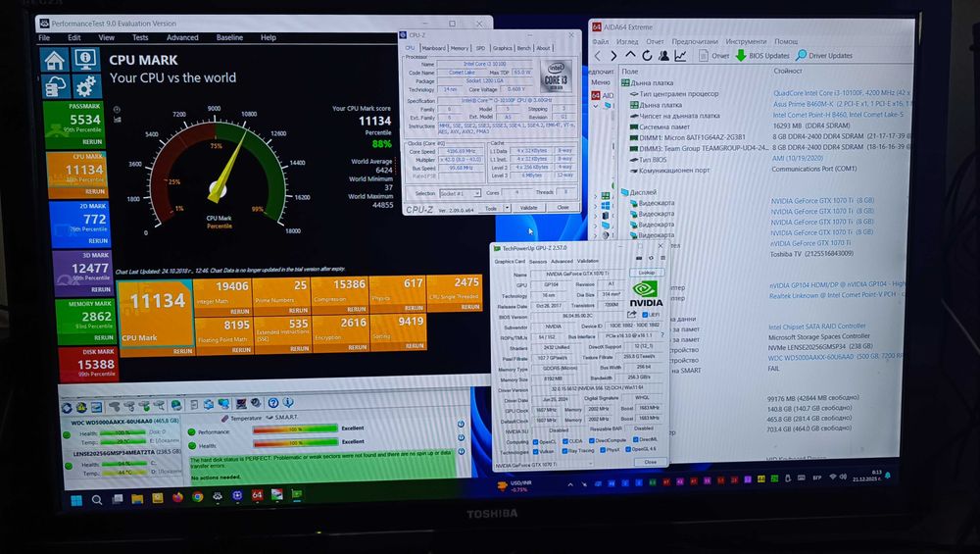This screenshot has width=980, height=554.
Task: Click the Hard Disk Sentinel help question icon
Action: click(273, 403)
